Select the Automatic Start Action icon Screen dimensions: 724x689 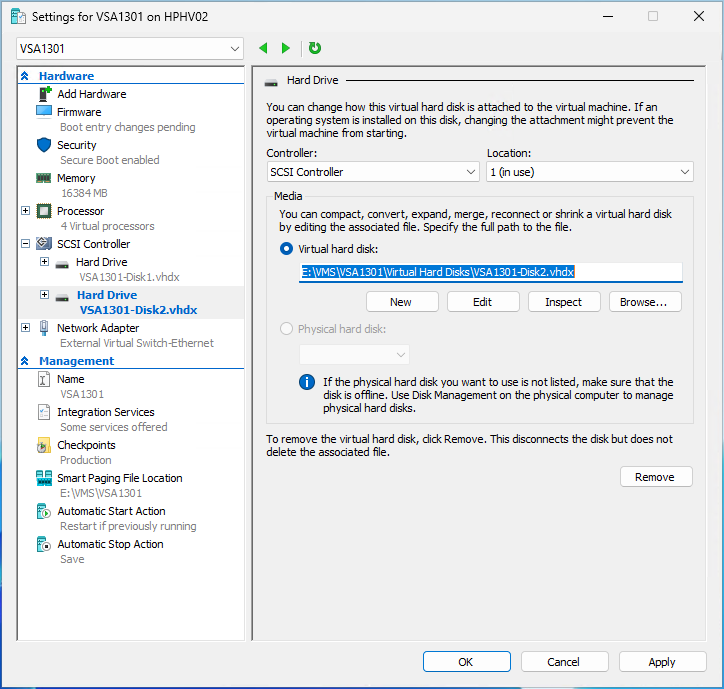44,511
